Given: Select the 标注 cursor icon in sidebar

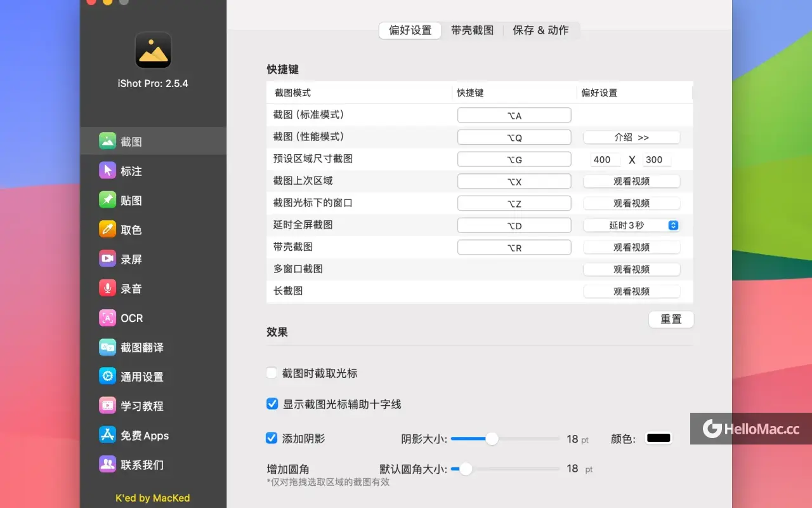Looking at the screenshot, I should [107, 171].
